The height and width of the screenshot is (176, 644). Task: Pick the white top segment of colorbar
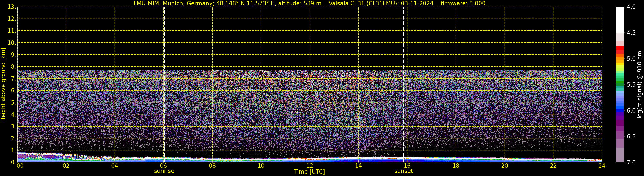coord(620,20)
